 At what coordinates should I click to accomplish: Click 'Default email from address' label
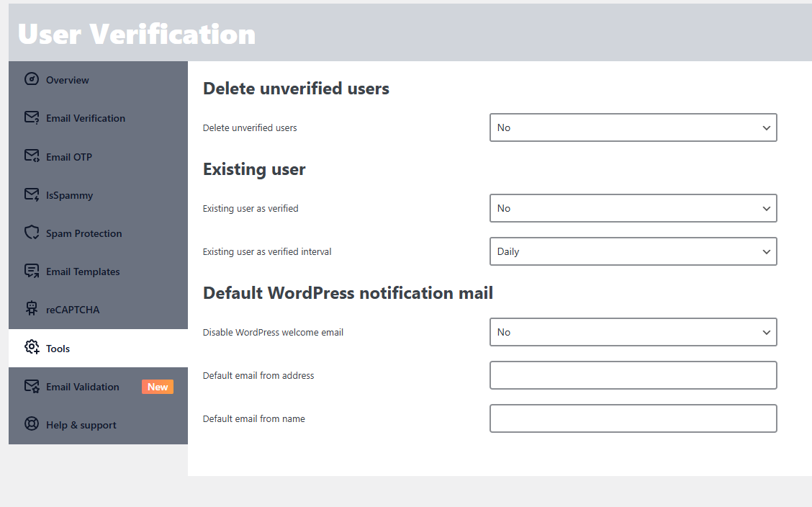point(258,375)
